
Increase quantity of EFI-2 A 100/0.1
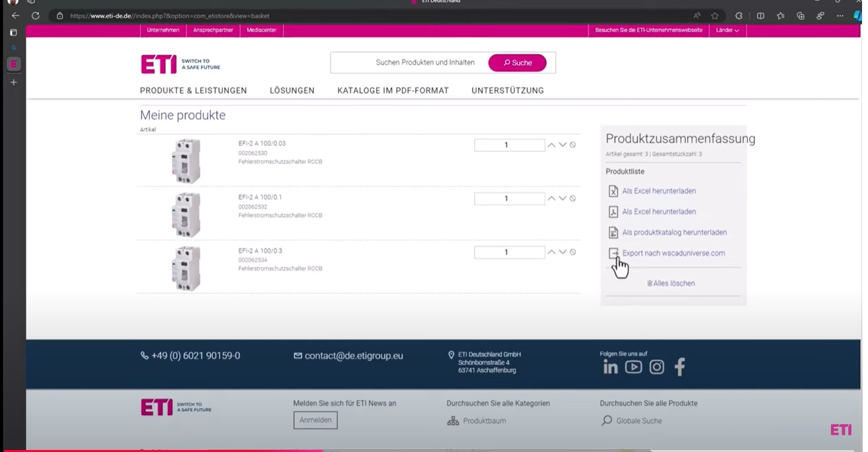coord(551,198)
